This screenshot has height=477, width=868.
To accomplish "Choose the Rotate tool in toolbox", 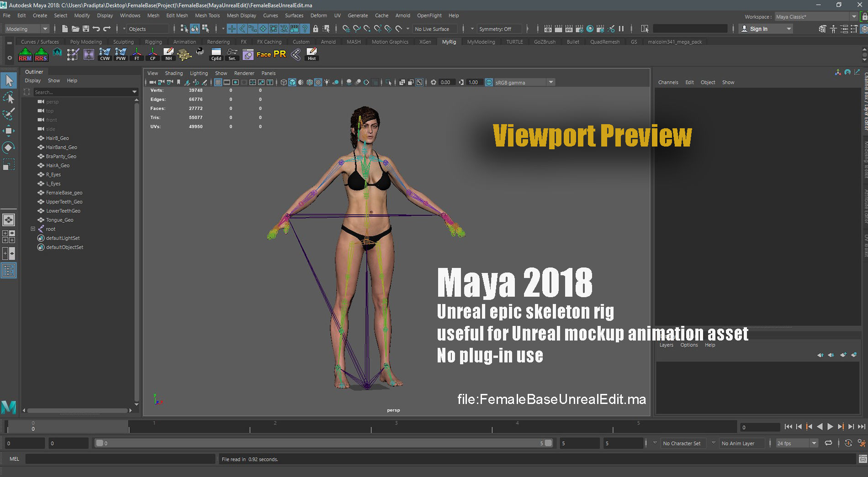I will click(x=9, y=147).
